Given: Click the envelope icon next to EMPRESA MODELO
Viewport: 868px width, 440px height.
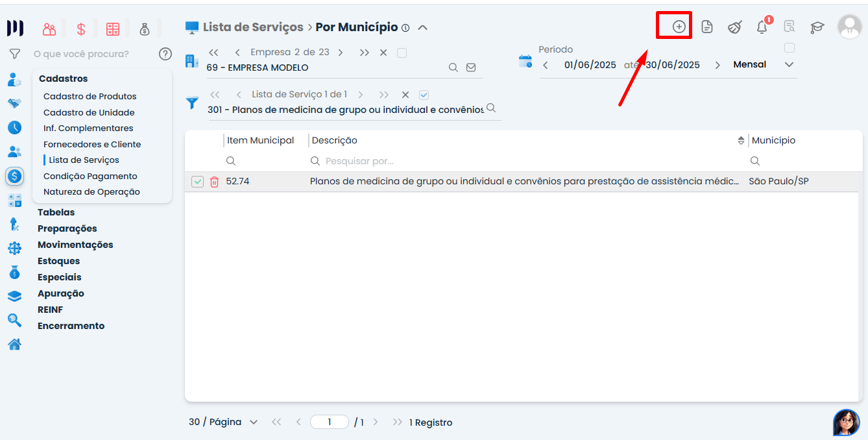Looking at the screenshot, I should (471, 67).
